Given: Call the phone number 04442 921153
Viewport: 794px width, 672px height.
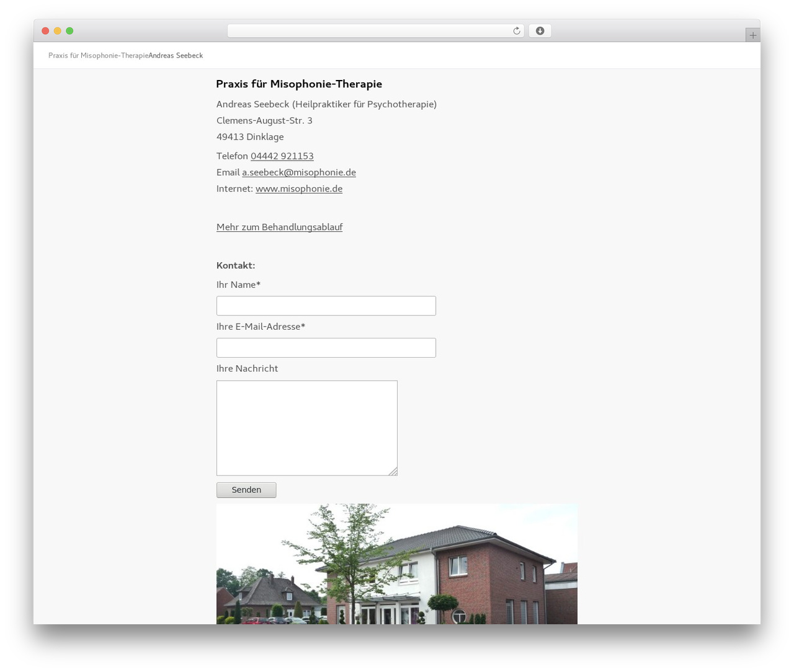Looking at the screenshot, I should point(282,156).
